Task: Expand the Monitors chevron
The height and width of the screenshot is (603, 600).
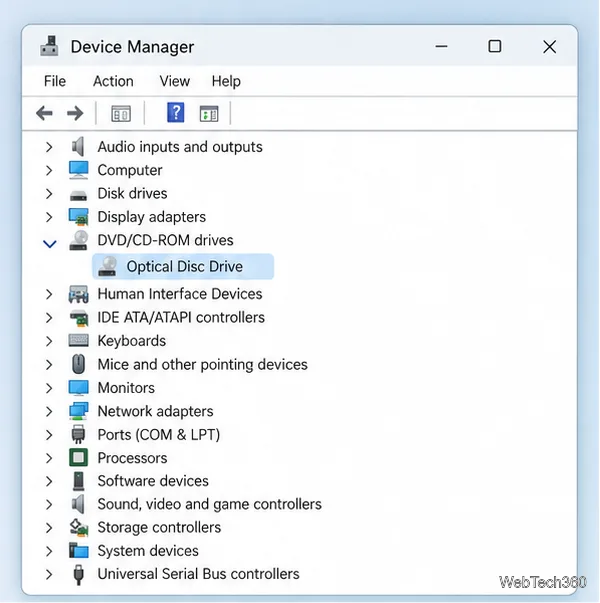Action: point(49,388)
